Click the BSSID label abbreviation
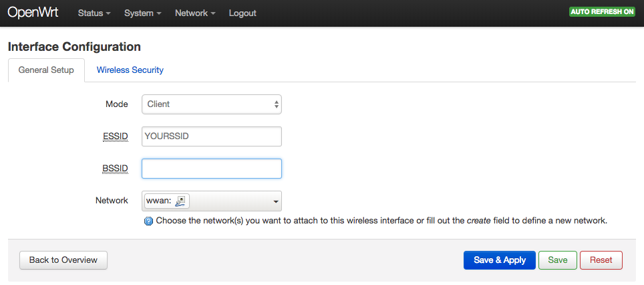Viewport: 644px width, 285px height. pyautogui.click(x=115, y=169)
